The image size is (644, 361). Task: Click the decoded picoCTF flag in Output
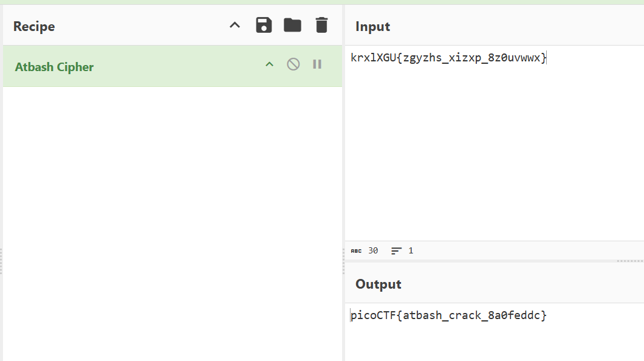tap(448, 315)
